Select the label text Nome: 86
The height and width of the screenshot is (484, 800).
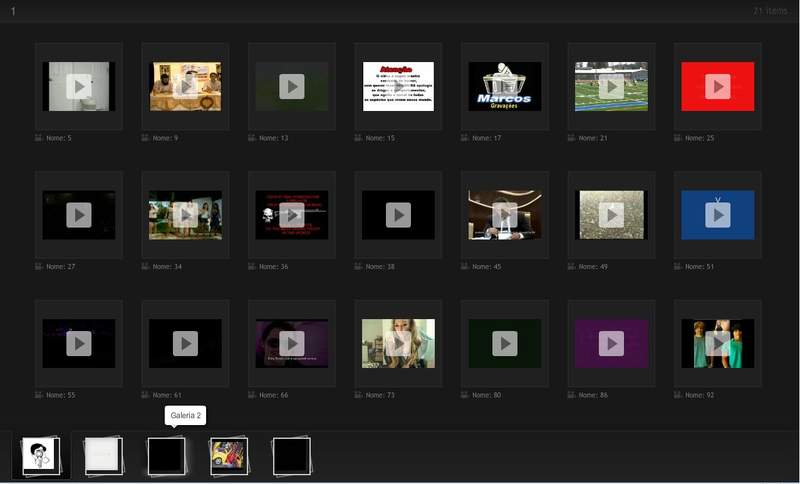coord(593,395)
